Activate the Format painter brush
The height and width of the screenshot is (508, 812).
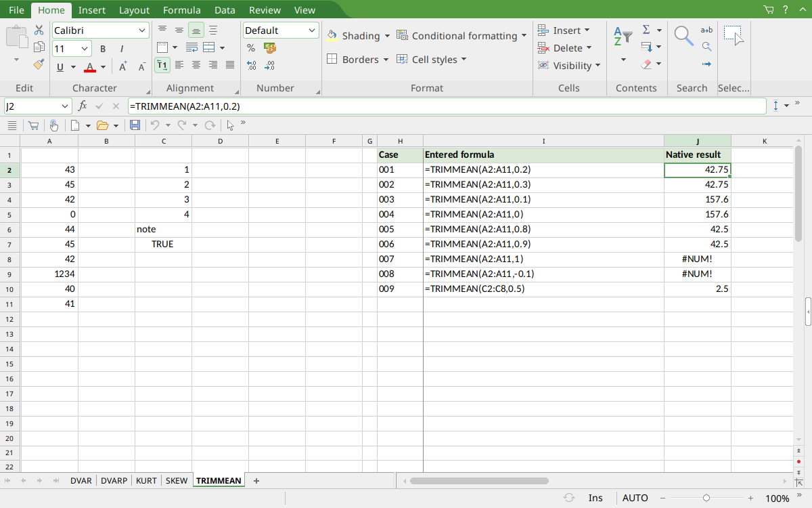coord(39,65)
